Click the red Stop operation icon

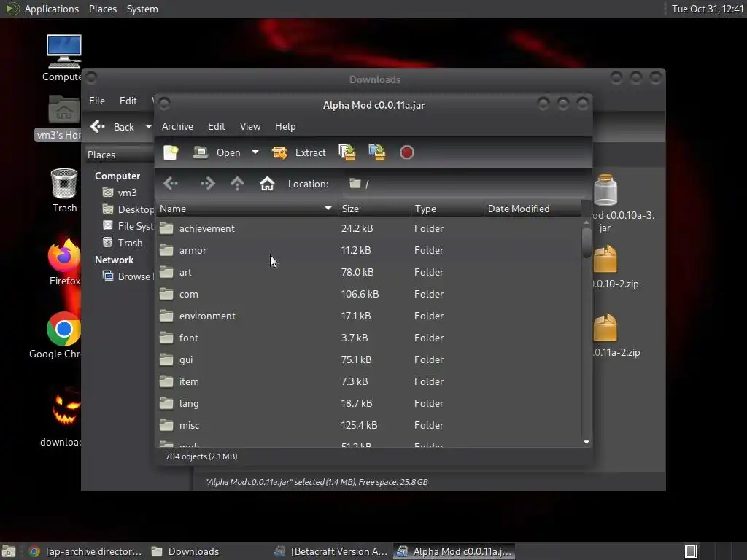(406, 152)
